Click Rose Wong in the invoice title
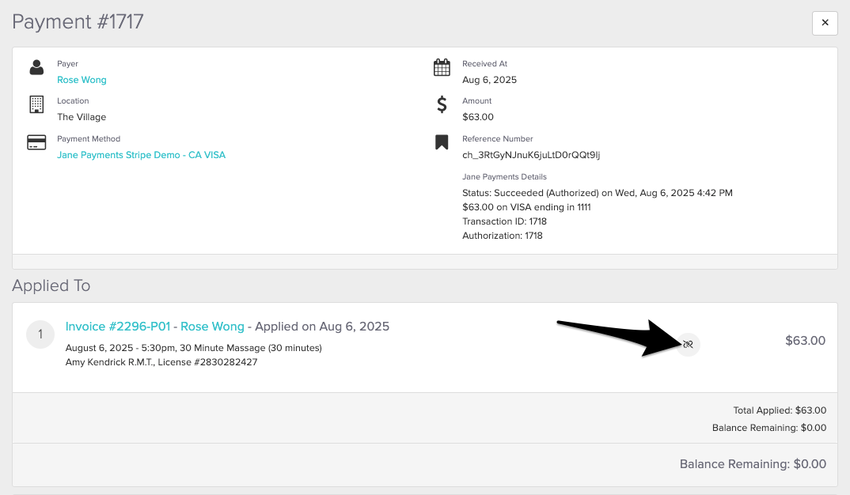 point(212,326)
